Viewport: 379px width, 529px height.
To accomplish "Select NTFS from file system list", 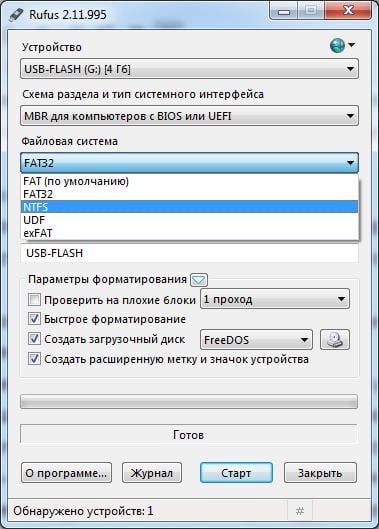I will pos(189,207).
